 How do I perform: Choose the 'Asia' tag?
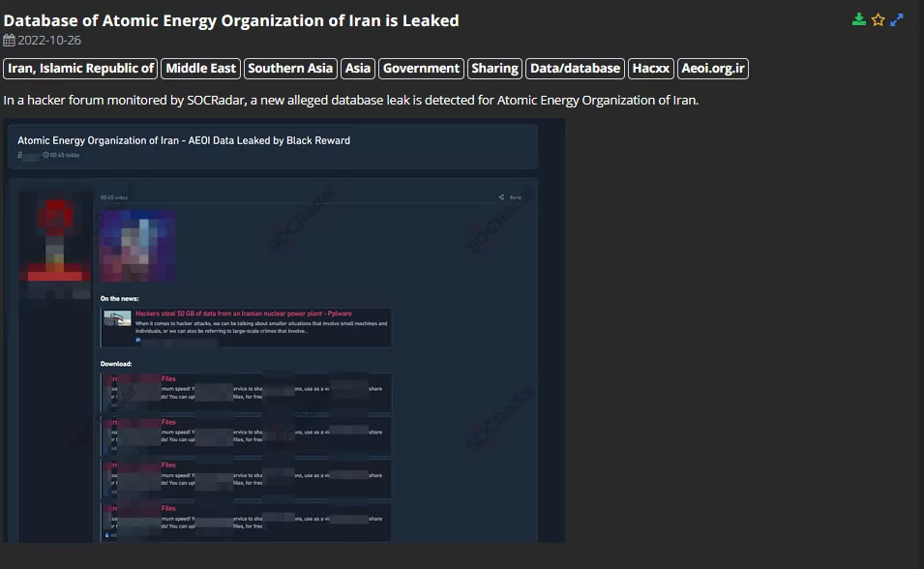pyautogui.click(x=358, y=69)
